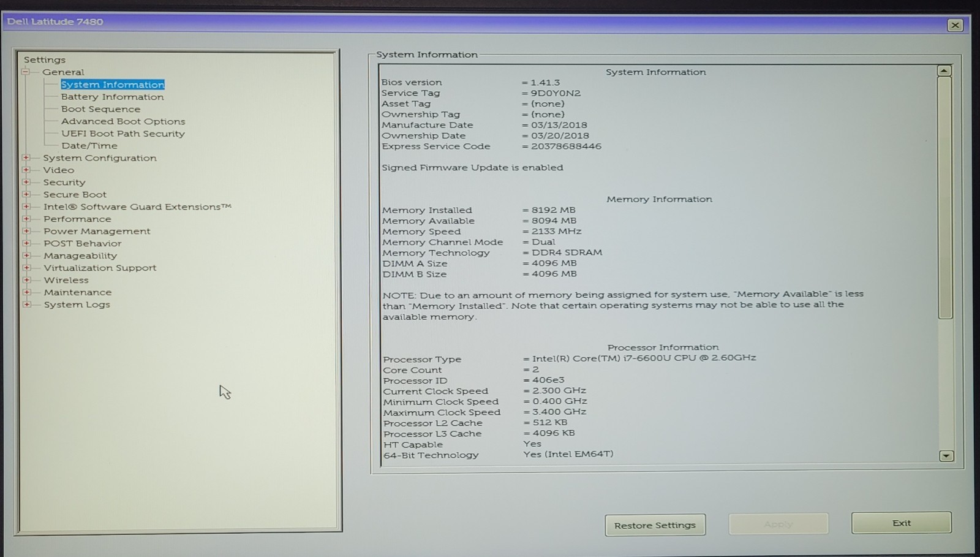This screenshot has height=557, width=980.
Task: Select System Information in the tree
Action: [113, 85]
